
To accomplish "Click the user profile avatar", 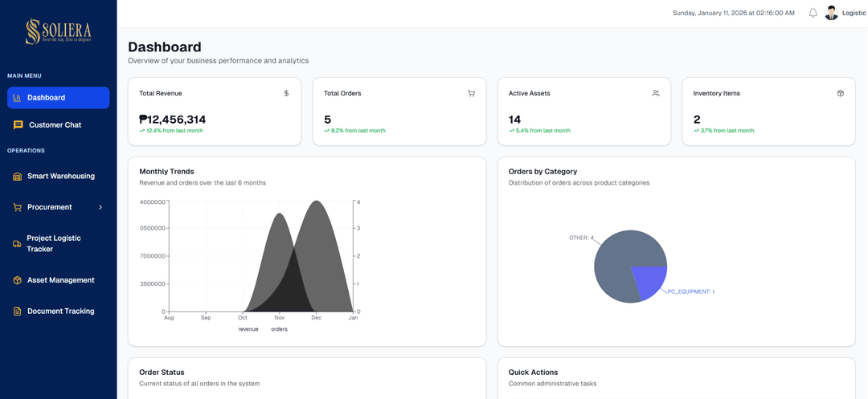I will click(831, 13).
